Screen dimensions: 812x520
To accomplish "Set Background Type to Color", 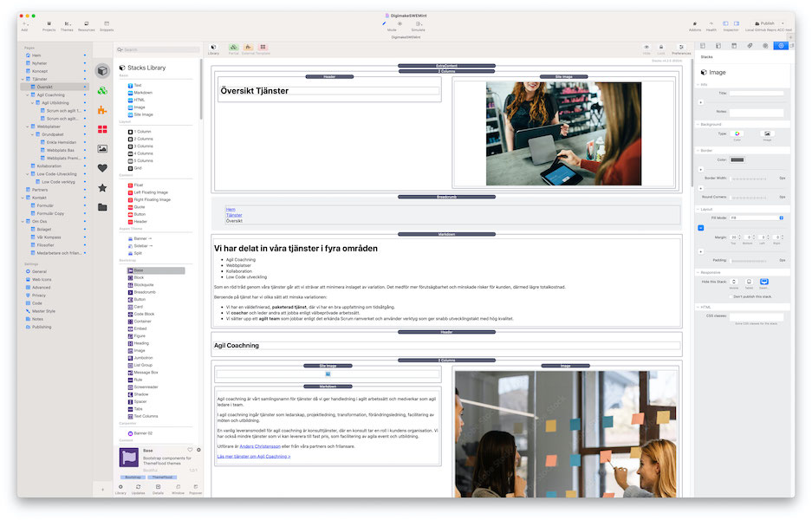I will pyautogui.click(x=737, y=133).
